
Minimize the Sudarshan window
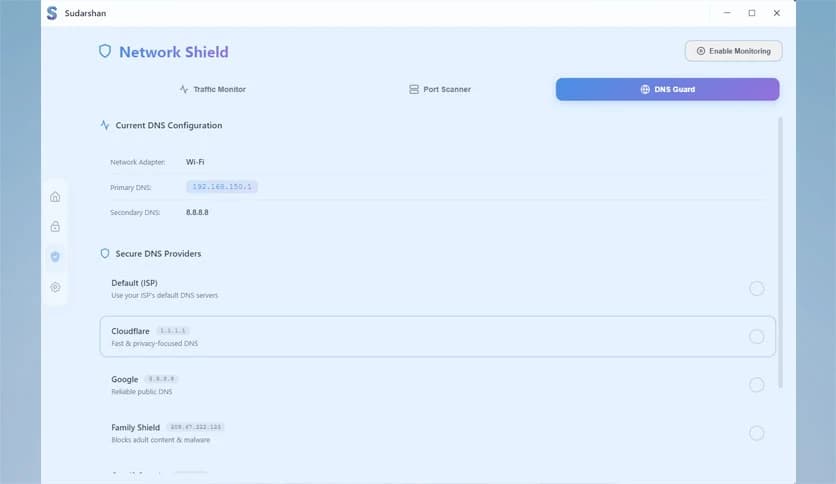[727, 13]
